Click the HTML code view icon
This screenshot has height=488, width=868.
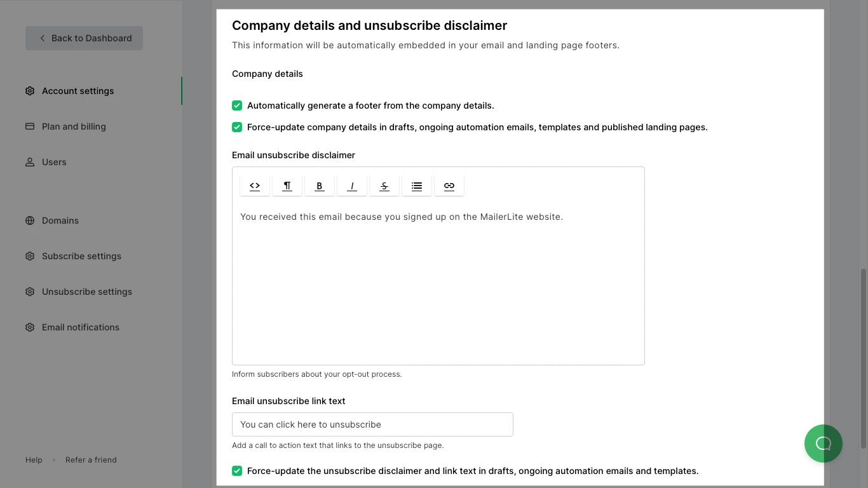click(255, 186)
